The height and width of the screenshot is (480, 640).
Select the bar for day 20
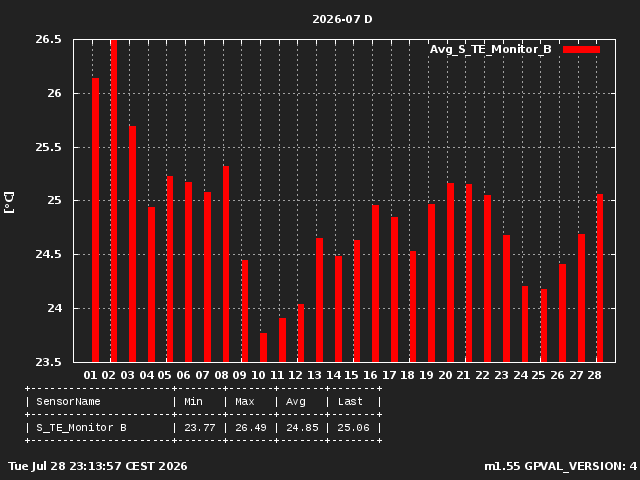tap(450, 273)
